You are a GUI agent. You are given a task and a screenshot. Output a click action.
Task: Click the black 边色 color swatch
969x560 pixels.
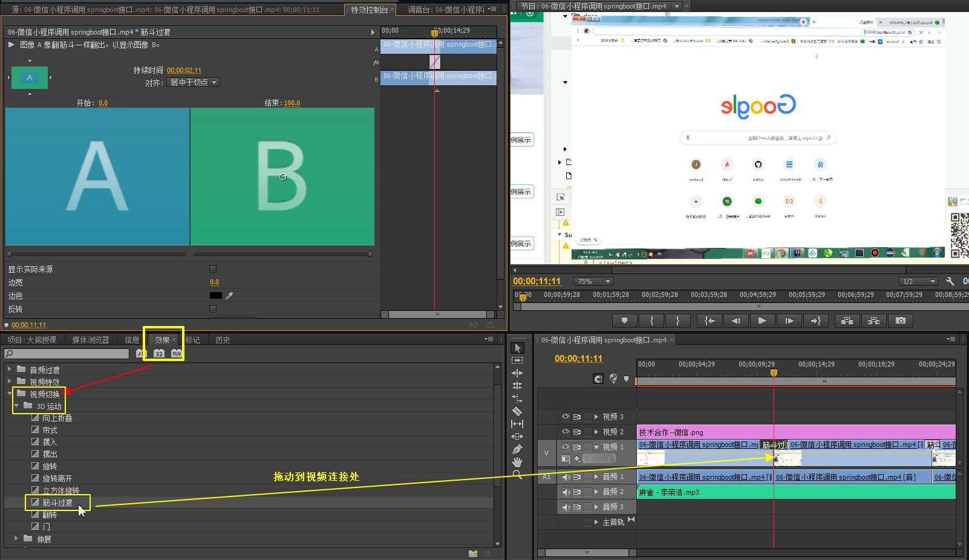[x=216, y=296]
